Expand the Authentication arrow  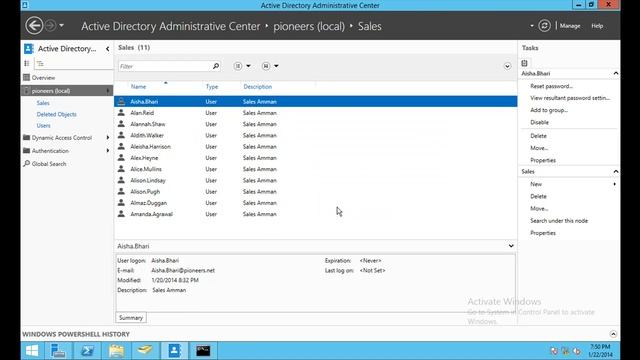click(x=108, y=151)
